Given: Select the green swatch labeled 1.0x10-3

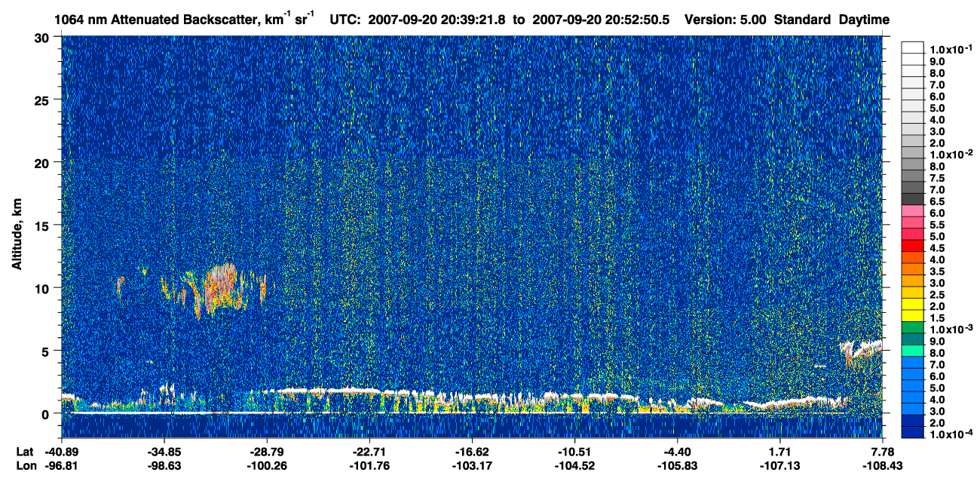Looking at the screenshot, I should 913,327.
